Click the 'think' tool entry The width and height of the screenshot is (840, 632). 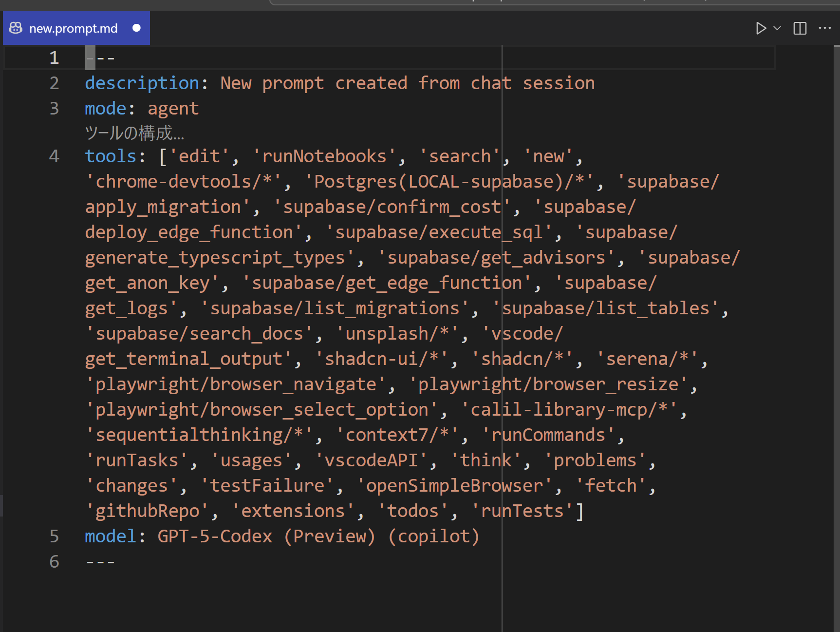coord(486,460)
